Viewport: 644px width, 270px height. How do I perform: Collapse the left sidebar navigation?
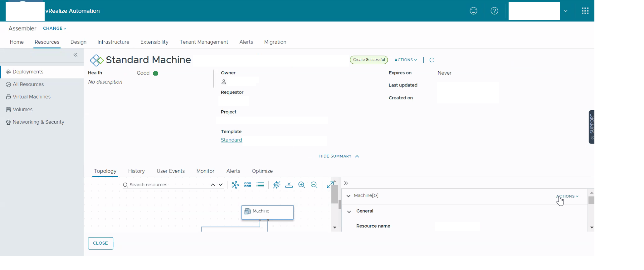(x=76, y=55)
